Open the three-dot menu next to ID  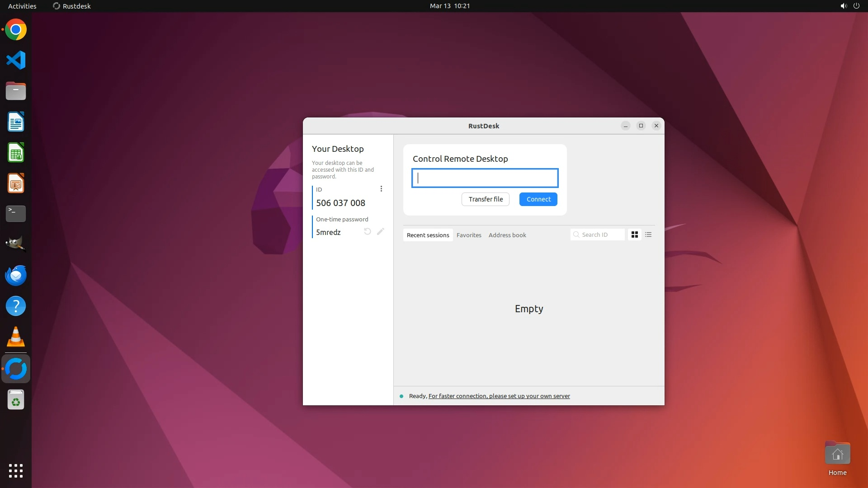[381, 189]
